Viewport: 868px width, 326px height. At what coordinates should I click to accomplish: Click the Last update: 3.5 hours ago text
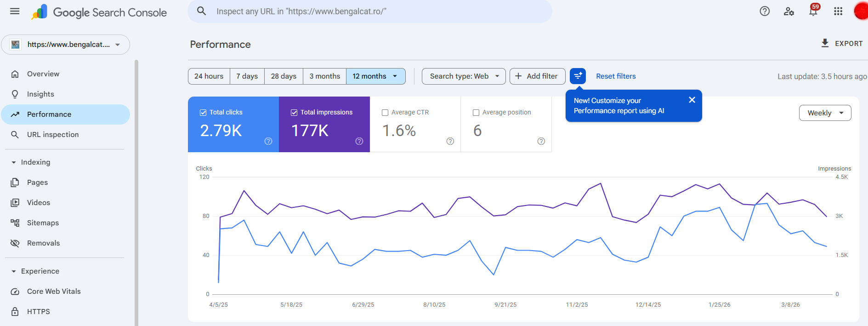822,77
